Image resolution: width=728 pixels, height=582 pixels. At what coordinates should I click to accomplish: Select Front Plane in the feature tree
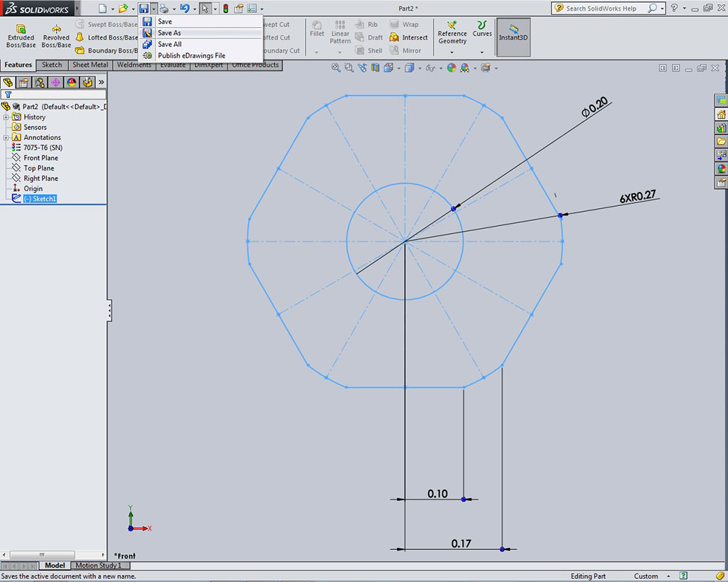coord(41,158)
